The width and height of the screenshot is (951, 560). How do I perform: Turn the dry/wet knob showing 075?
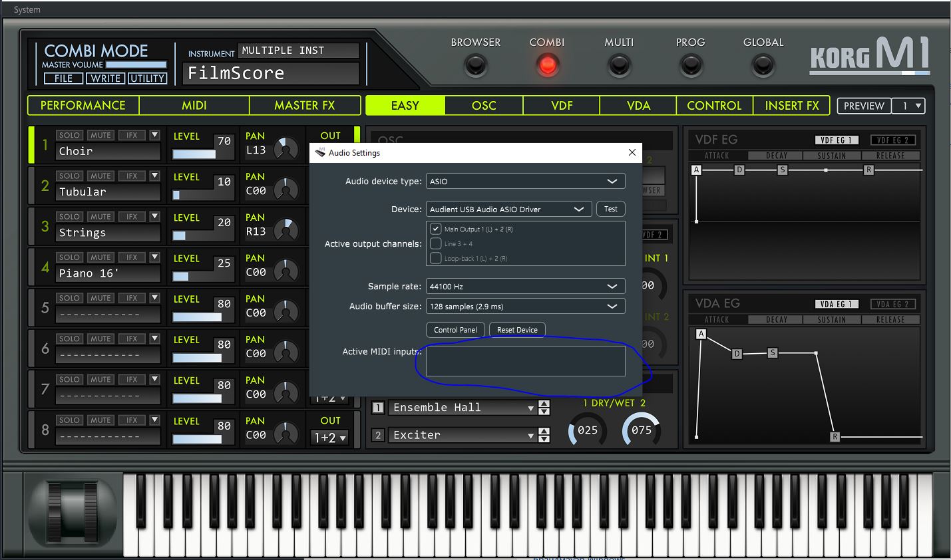point(641,430)
